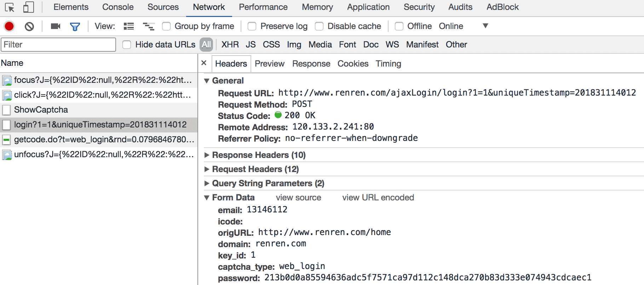Screen dimensions: 644x285
Task: Enable the Disable cache checkbox
Action: coord(319,26)
